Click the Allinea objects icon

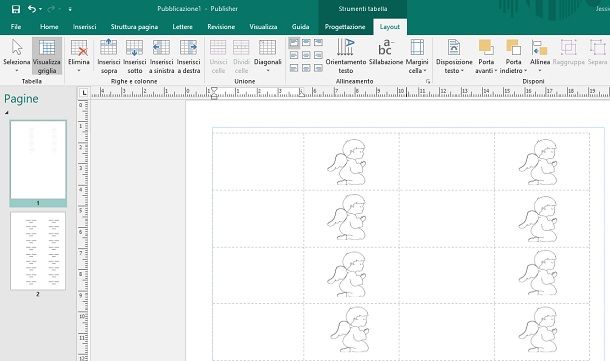coord(540,47)
